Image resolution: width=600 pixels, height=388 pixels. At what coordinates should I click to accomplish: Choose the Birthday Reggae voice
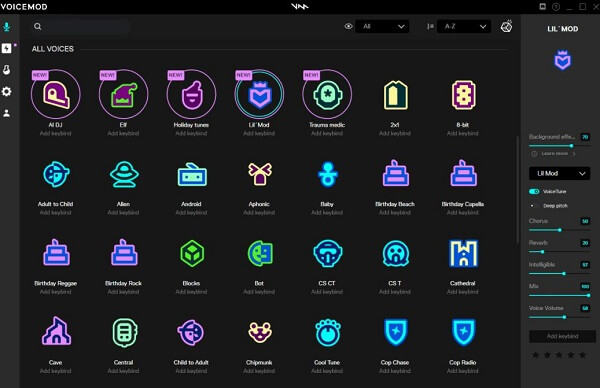click(56, 253)
